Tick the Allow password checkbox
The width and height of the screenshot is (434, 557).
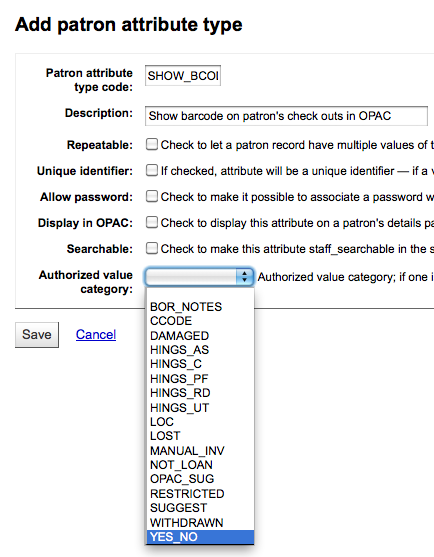tap(152, 196)
